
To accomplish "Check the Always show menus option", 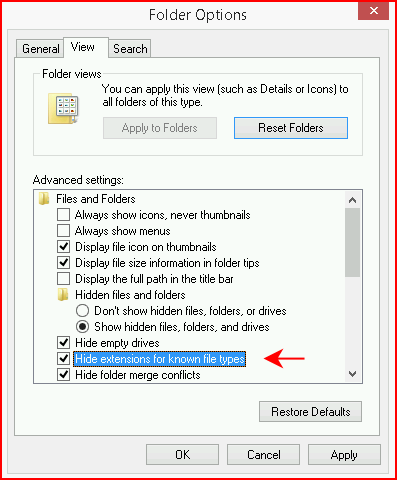I will (x=63, y=231).
